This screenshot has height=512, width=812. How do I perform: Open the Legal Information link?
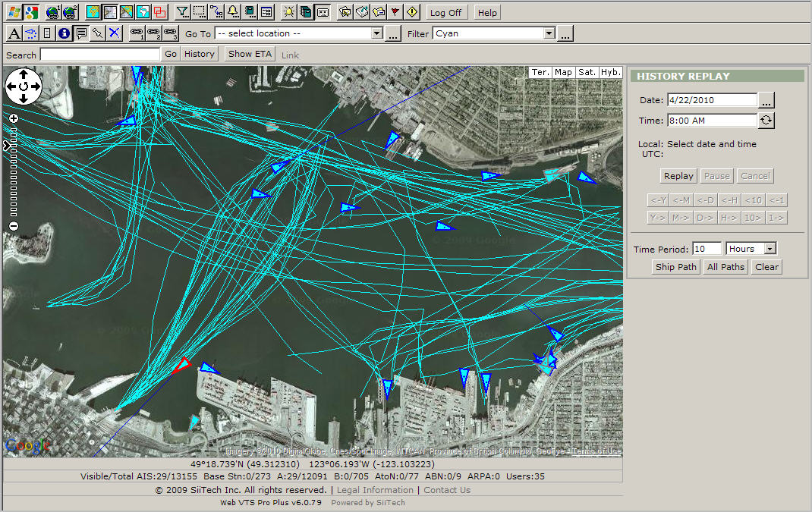pyautogui.click(x=375, y=490)
